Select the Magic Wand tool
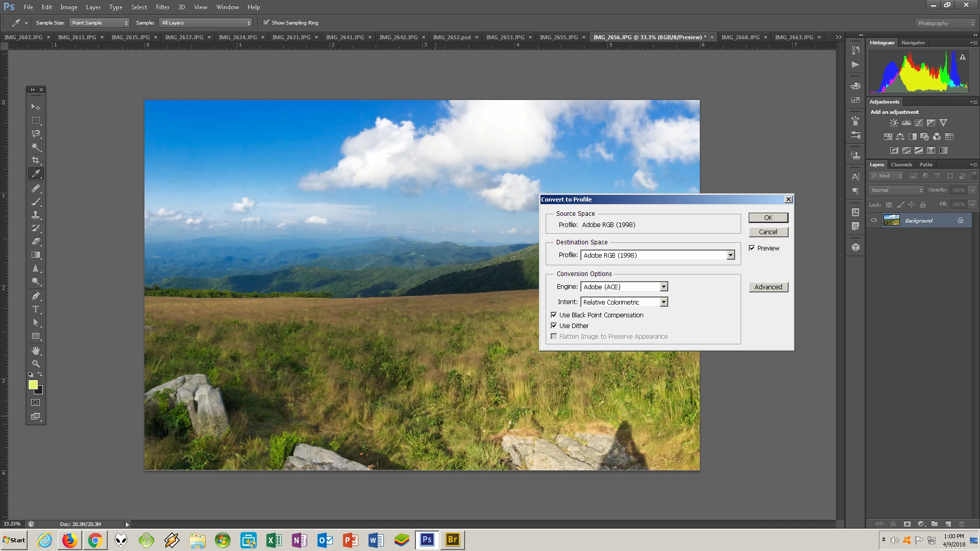Viewport: 980px width, 551px height. pyautogui.click(x=36, y=147)
